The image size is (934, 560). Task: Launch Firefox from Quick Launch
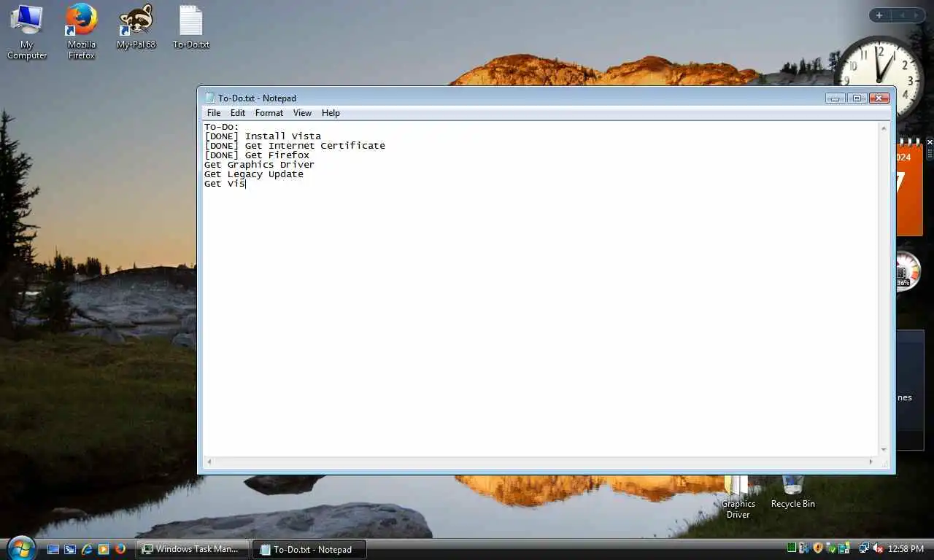point(120,549)
